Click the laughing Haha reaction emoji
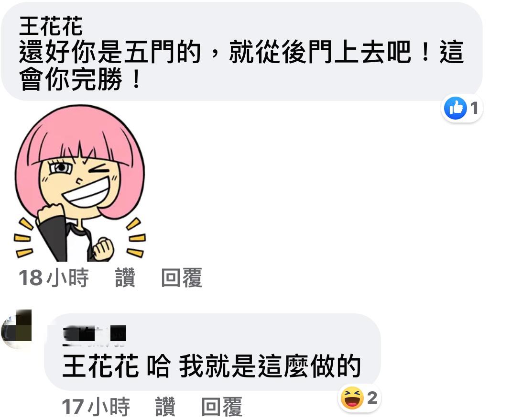This screenshot has height=420, width=511. click(x=352, y=398)
